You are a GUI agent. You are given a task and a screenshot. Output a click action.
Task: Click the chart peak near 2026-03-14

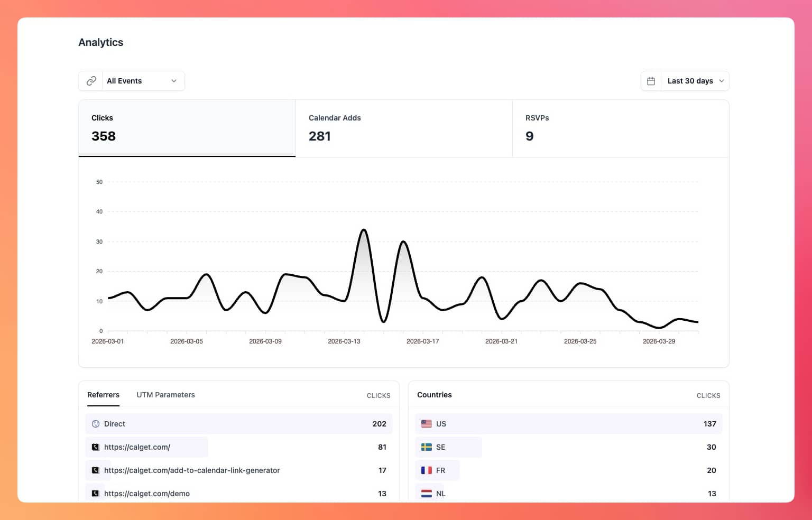[x=364, y=230]
